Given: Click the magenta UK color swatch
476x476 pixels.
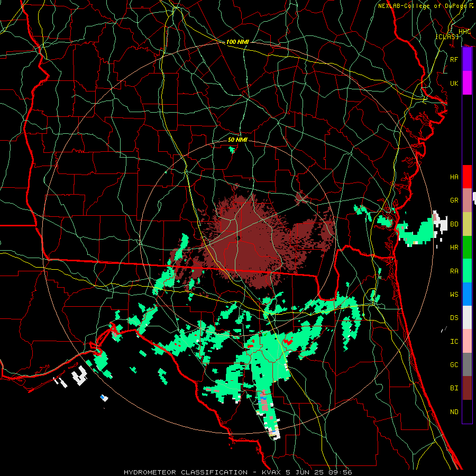Looking at the screenshot, I should pyautogui.click(x=467, y=83).
